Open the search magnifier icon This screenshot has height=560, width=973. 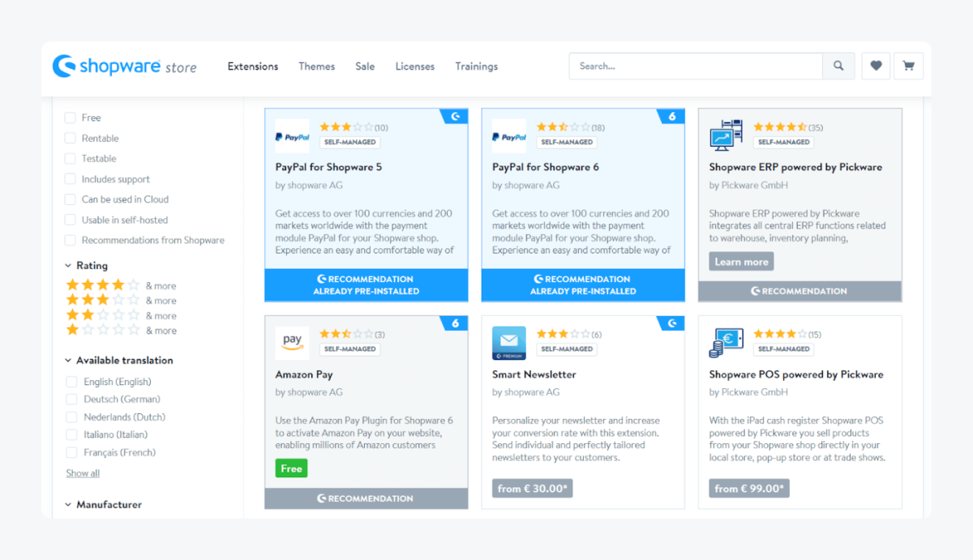[x=840, y=66]
